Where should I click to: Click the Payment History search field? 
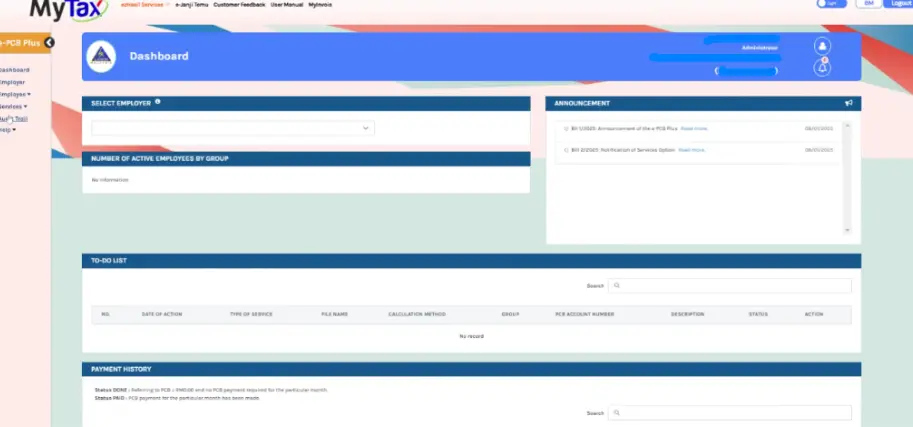point(730,412)
